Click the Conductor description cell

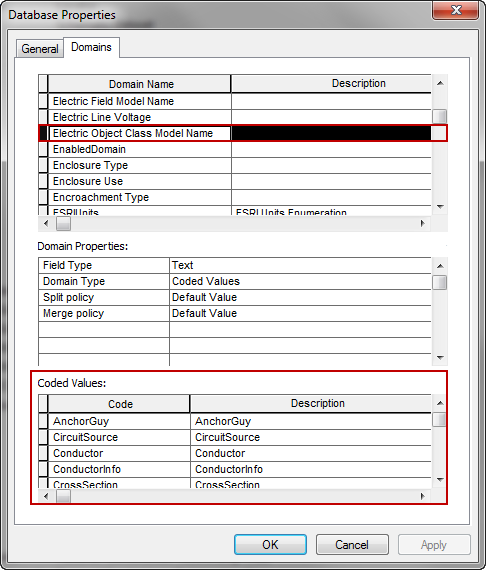[x=311, y=453]
